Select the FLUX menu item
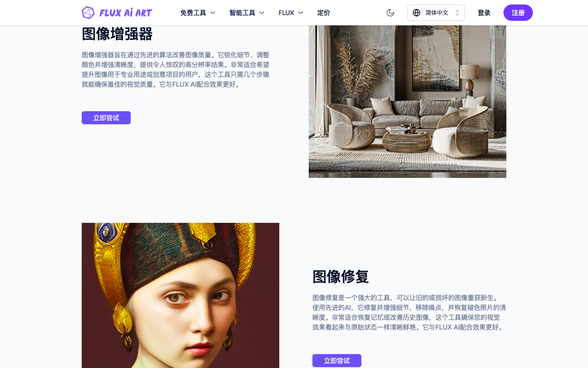This screenshot has height=368, width=588. (291, 13)
